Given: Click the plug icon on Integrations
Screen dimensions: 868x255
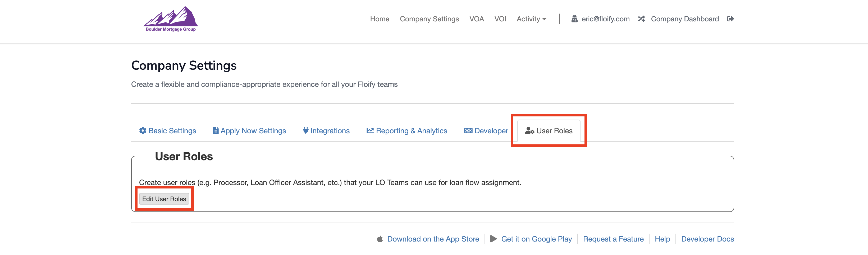Looking at the screenshot, I should click(306, 130).
